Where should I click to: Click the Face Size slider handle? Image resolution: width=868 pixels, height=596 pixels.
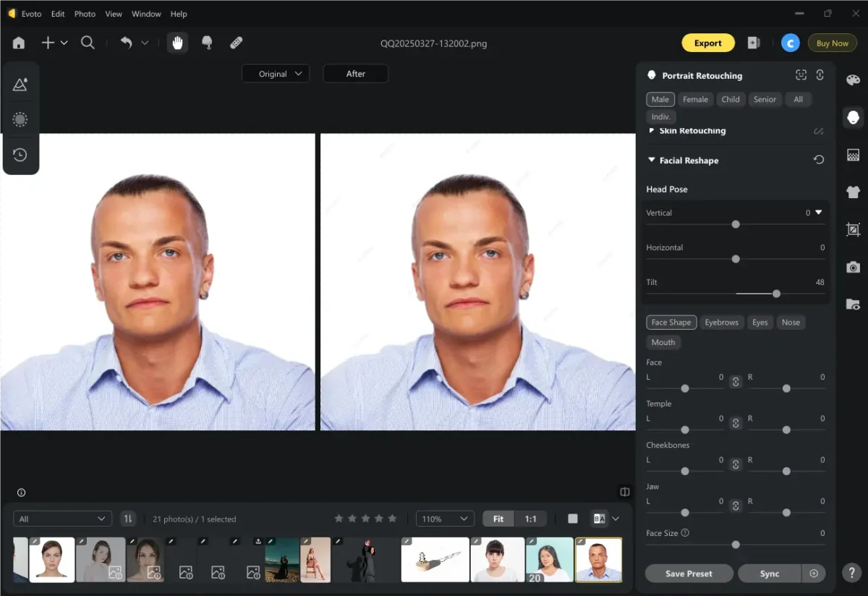click(736, 545)
